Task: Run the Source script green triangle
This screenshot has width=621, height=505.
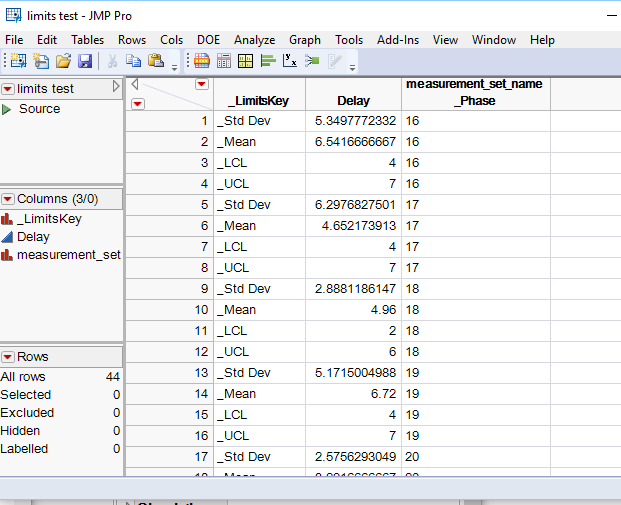Action: pos(6,109)
